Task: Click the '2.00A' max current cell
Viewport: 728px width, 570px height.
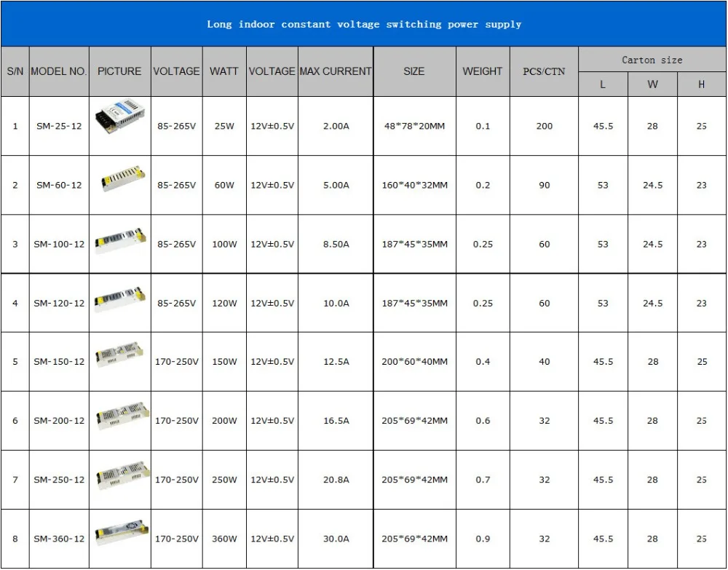Action: point(336,126)
